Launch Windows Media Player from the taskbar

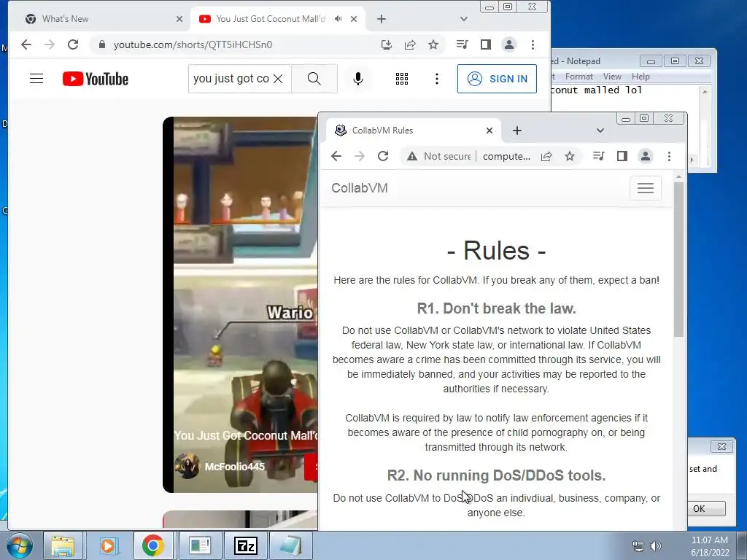click(109, 545)
